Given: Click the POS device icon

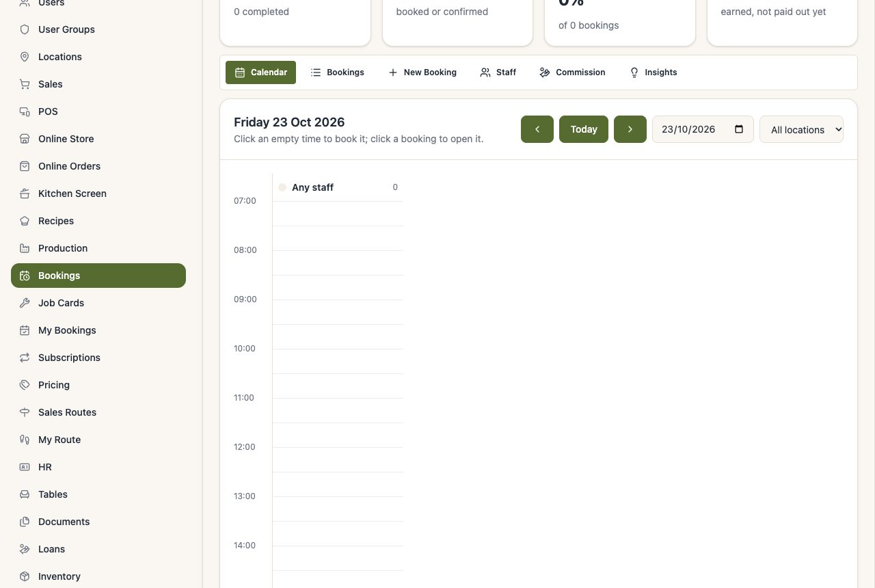Looking at the screenshot, I should (x=25, y=111).
